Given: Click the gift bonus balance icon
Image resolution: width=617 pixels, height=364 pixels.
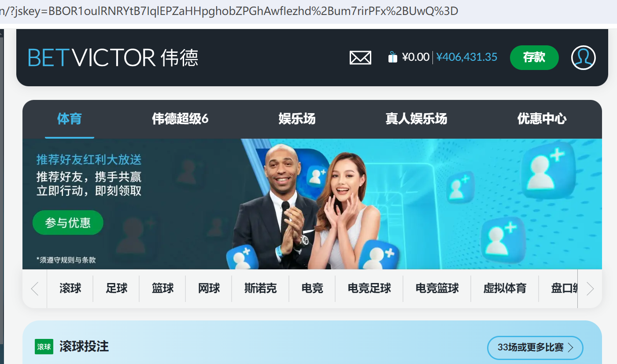Looking at the screenshot, I should click(x=392, y=57).
